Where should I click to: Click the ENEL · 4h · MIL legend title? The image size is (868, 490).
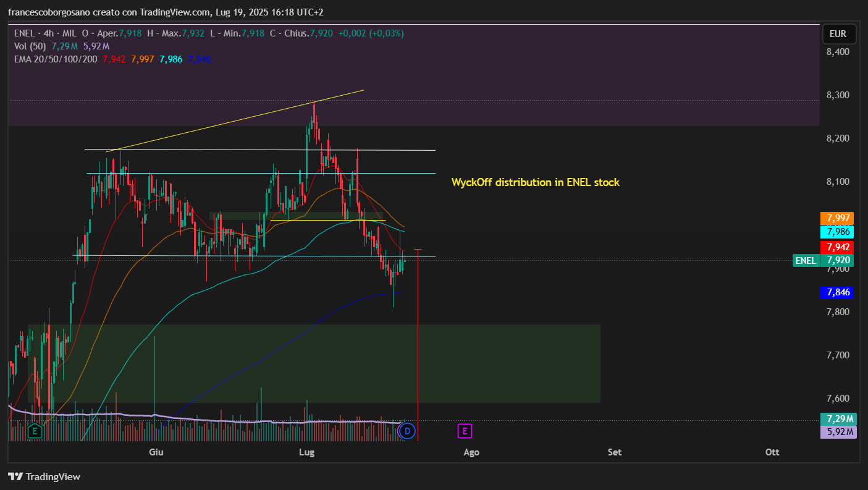tap(45, 33)
